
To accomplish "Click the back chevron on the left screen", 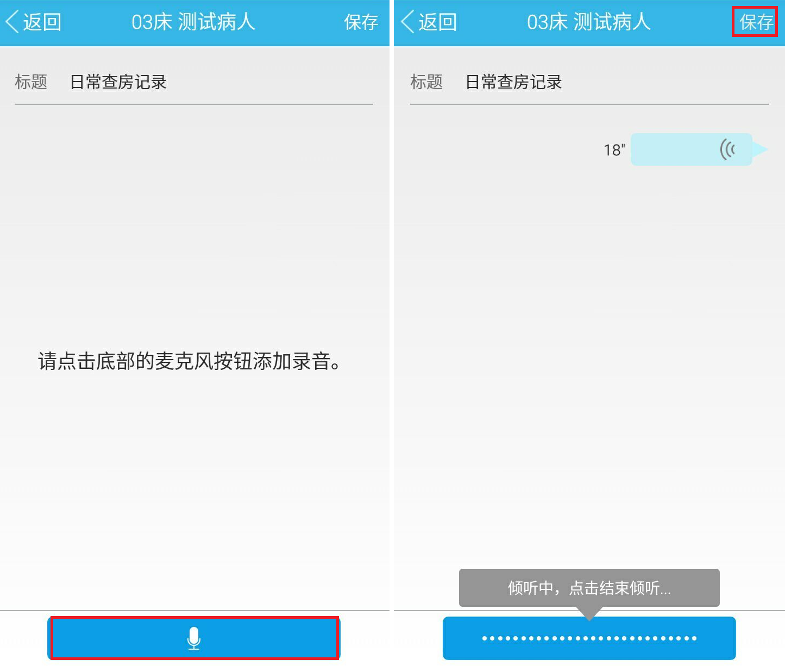I will pos(12,22).
